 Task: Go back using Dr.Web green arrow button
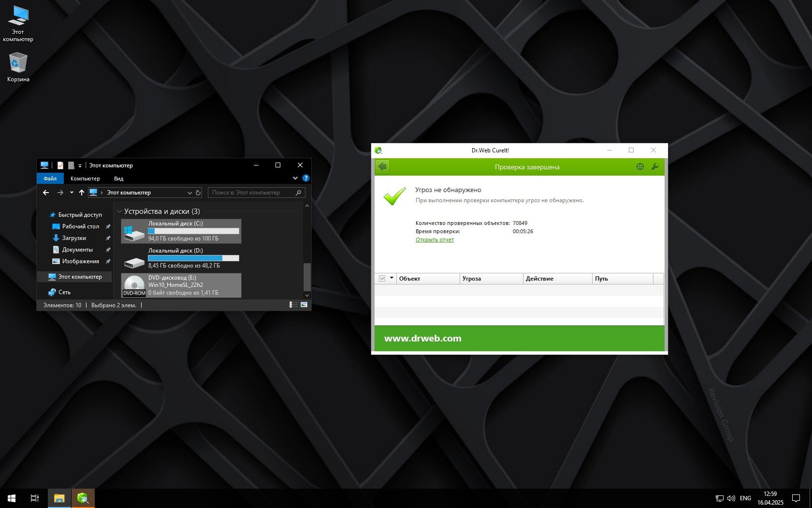[x=382, y=167]
